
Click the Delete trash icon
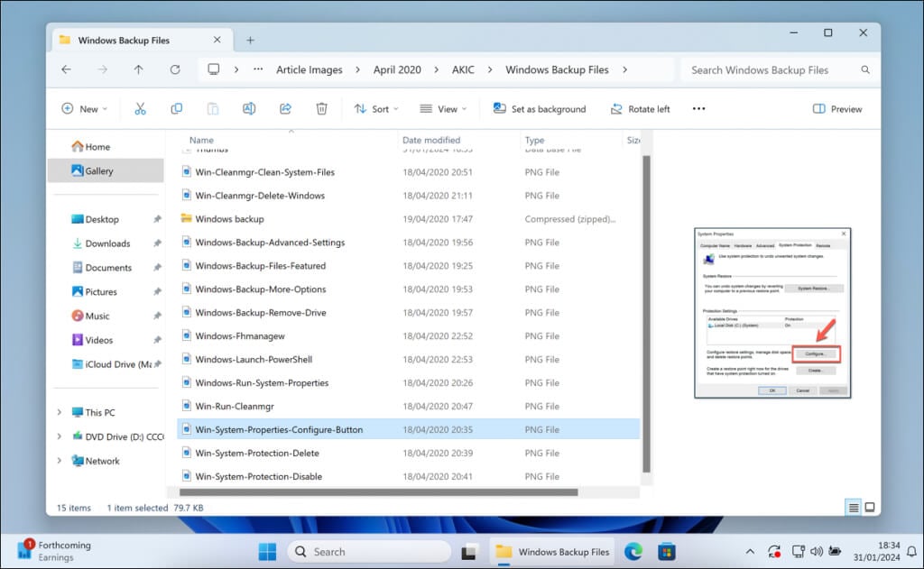[321, 108]
